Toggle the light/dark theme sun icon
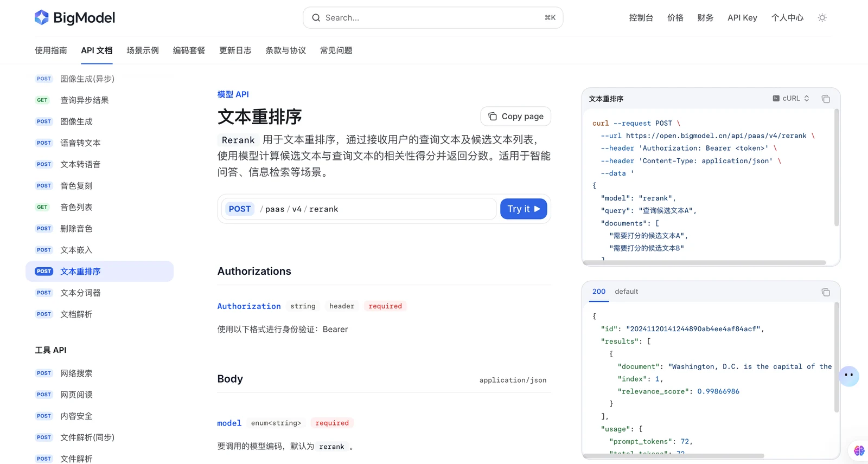868x464 pixels. (x=822, y=18)
